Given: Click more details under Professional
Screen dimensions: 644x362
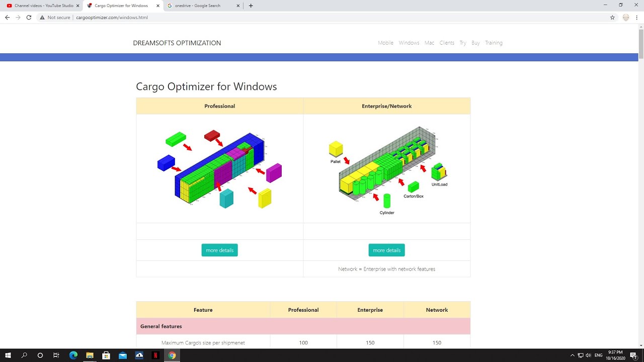Looking at the screenshot, I should point(219,250).
